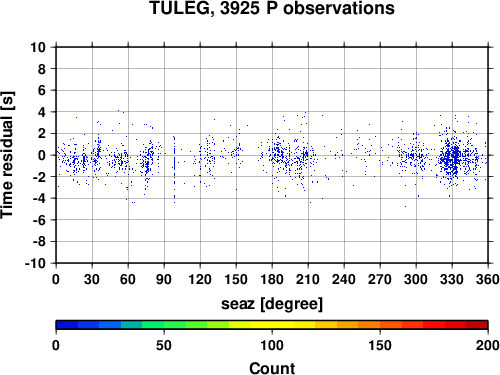Click the colorbar tick label 100
This screenshot has width=500, height=375.
point(272,345)
